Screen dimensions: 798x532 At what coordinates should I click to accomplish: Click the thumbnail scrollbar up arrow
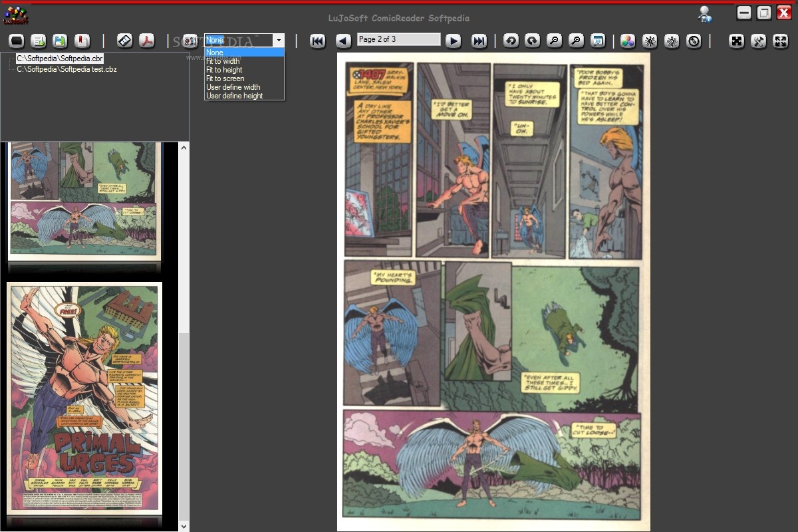tap(184, 147)
